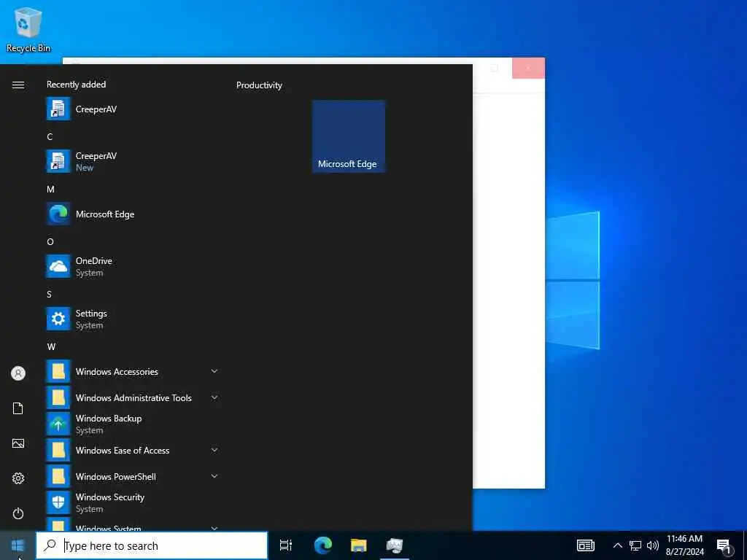The height and width of the screenshot is (560, 747).
Task: Expand the Windows PowerShell folder
Action: point(133,477)
